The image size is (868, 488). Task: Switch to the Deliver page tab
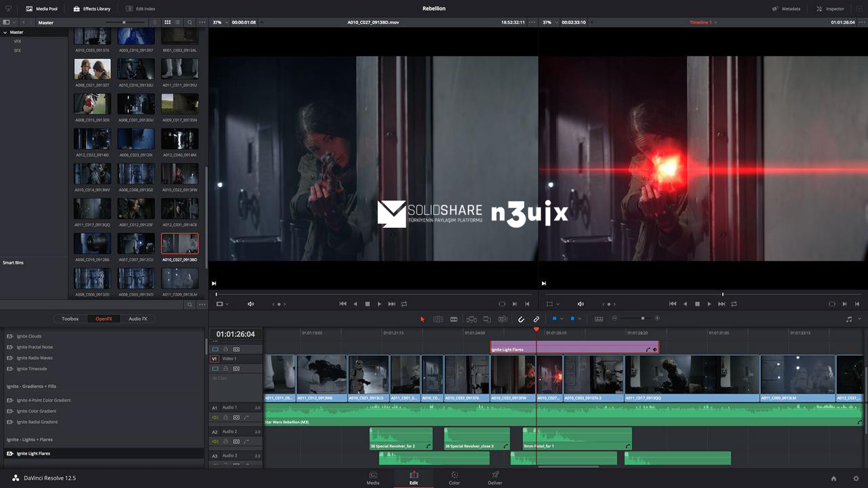point(495,478)
